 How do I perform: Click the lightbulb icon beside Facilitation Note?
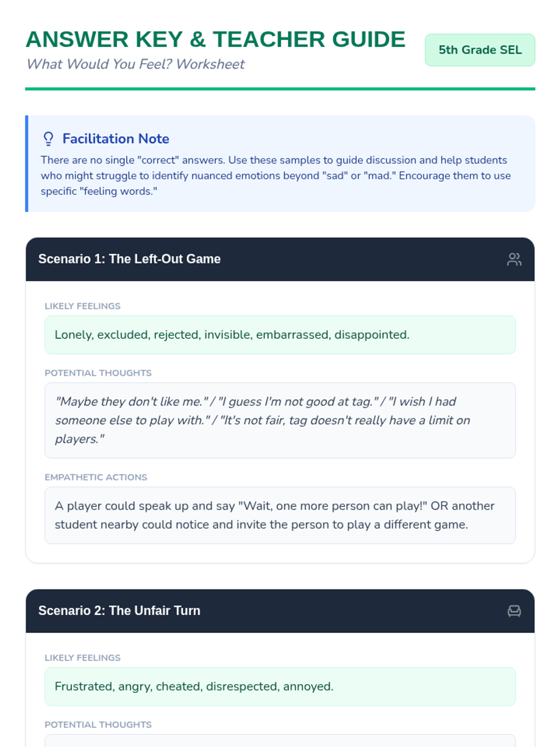point(49,139)
